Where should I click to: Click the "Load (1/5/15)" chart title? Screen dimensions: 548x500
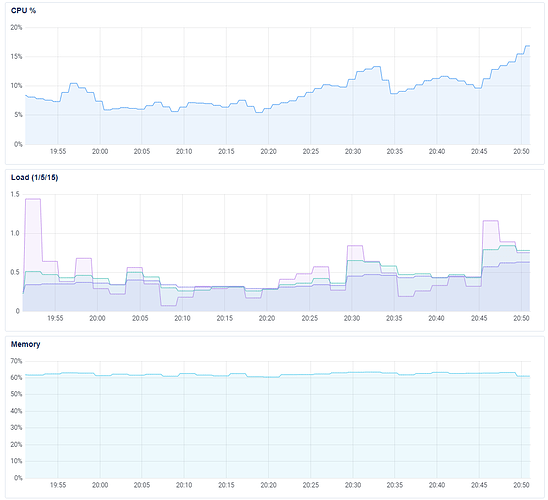tap(34, 177)
